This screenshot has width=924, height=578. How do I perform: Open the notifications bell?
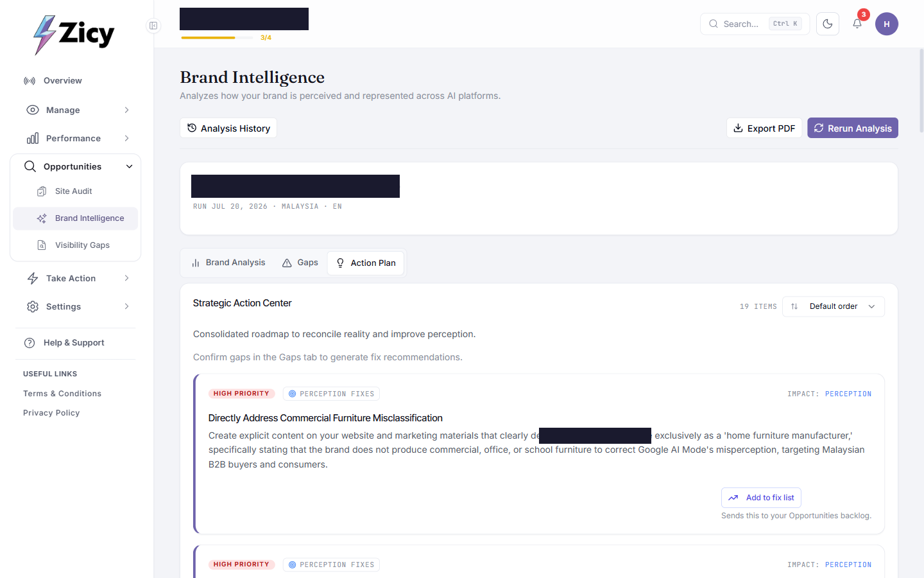coord(857,24)
